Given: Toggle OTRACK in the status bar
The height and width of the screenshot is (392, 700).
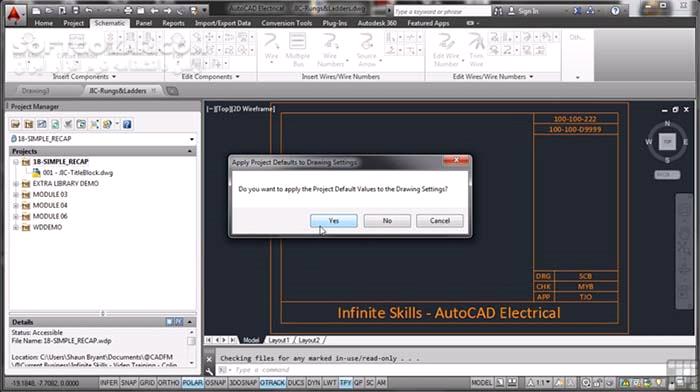Looking at the screenshot, I should (x=272, y=383).
